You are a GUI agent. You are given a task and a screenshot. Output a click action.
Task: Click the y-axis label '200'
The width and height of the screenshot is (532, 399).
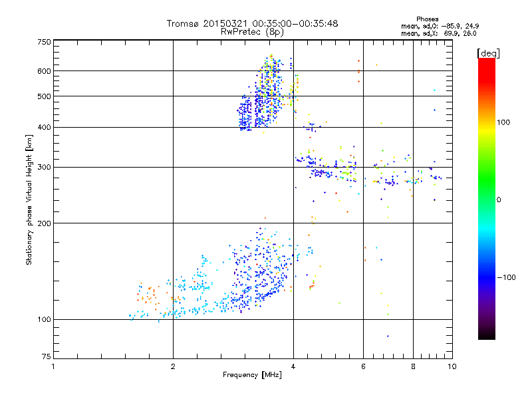[44, 223]
